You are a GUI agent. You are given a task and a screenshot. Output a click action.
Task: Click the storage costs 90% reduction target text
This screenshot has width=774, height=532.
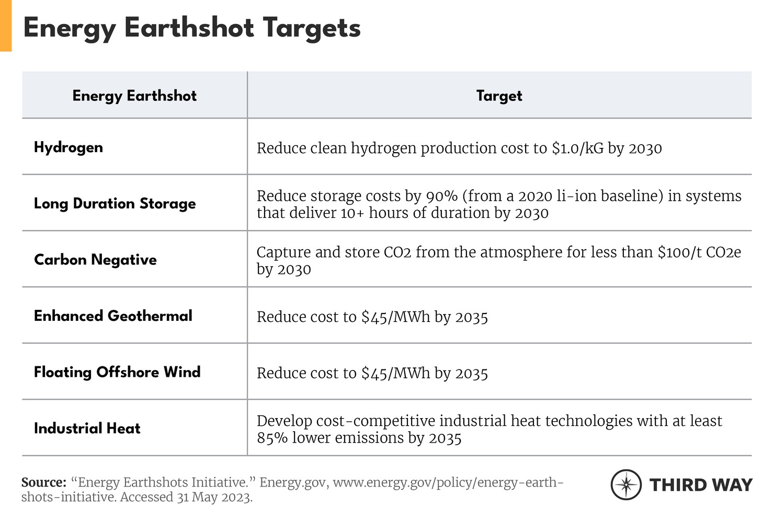(x=499, y=204)
